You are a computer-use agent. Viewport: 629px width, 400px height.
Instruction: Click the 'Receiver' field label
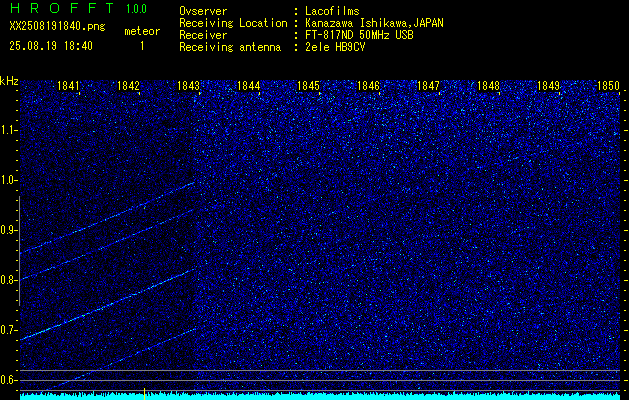pyautogui.click(x=203, y=35)
